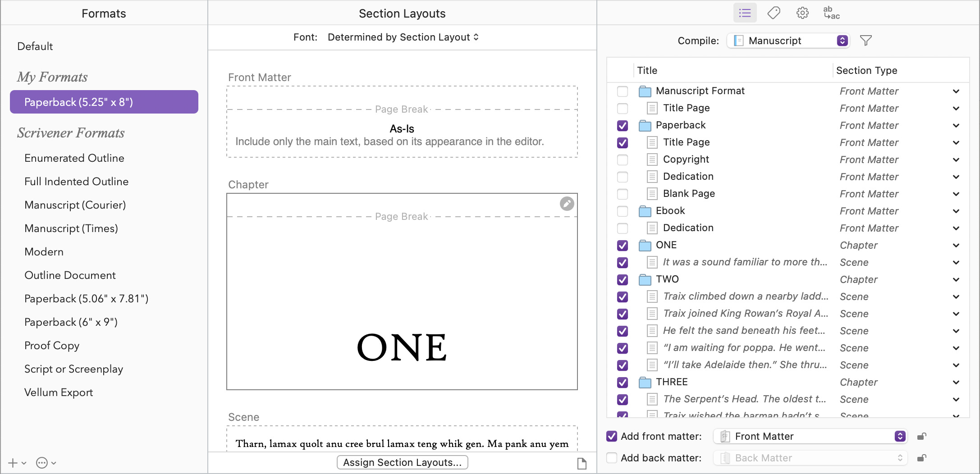Screen dimensions: 980x474
Task: Uncheck the ONE chapter checkbox
Action: pyautogui.click(x=623, y=245)
